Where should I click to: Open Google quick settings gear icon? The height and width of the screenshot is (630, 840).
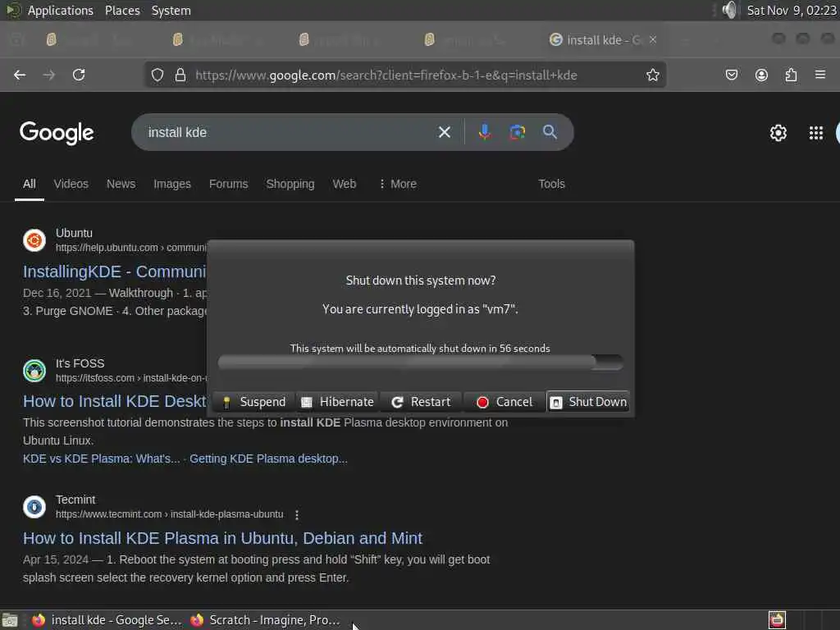778,133
